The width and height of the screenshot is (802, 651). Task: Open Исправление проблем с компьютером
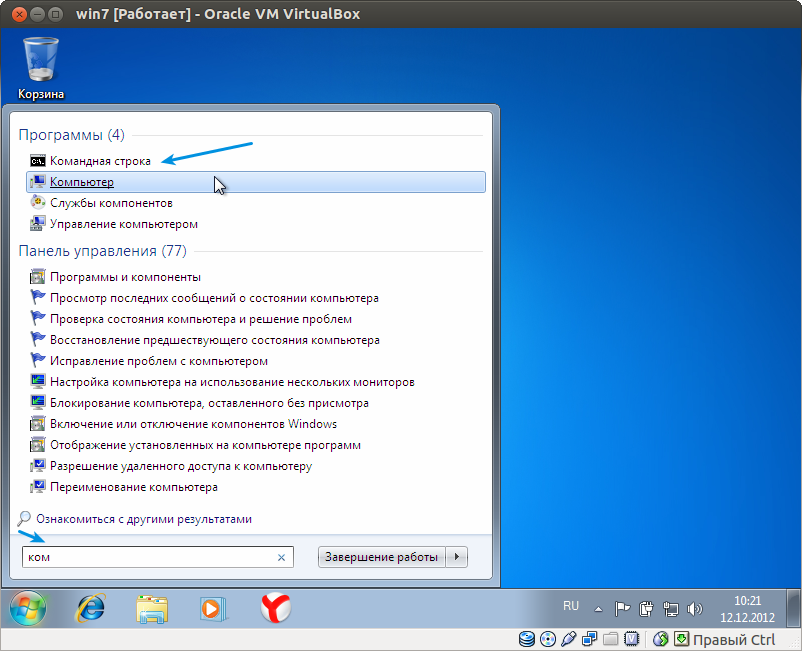click(256, 361)
